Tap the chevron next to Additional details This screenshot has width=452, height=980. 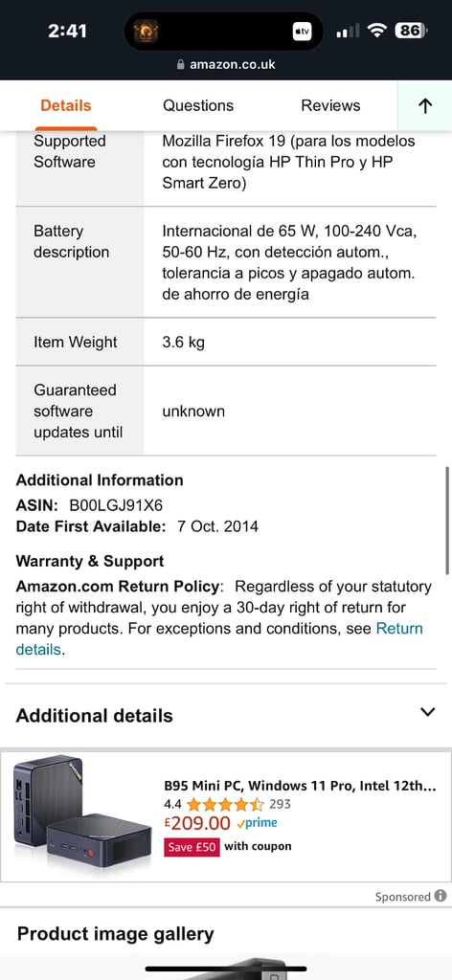pyautogui.click(x=428, y=712)
